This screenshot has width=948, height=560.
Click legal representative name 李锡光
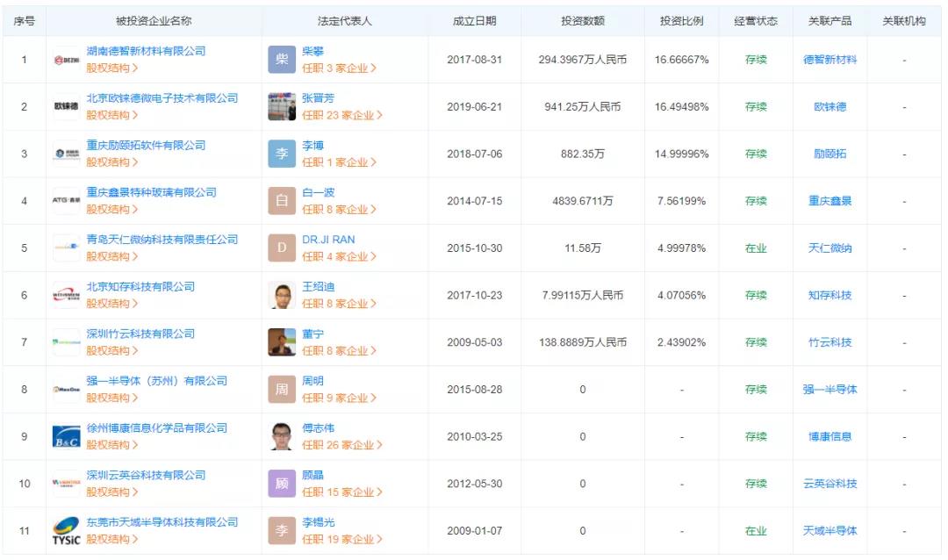(318, 522)
